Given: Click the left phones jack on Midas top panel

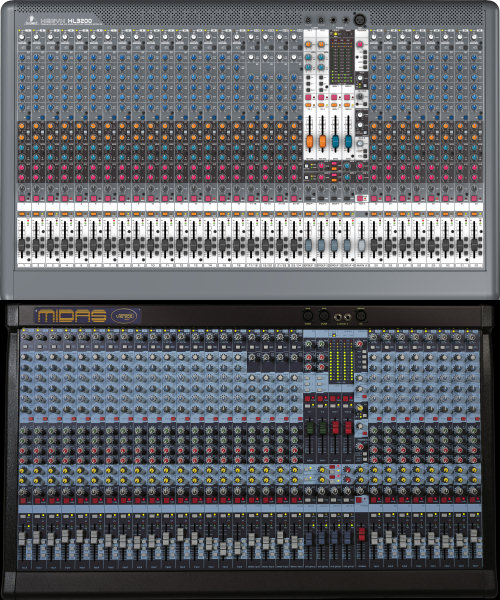Looking at the screenshot, I should [338, 316].
